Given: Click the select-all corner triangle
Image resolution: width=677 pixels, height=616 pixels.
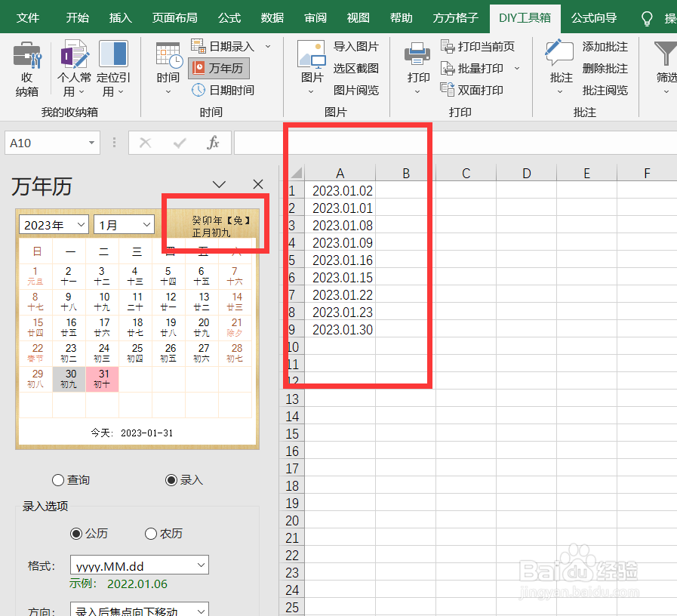Looking at the screenshot, I should pos(296,173).
